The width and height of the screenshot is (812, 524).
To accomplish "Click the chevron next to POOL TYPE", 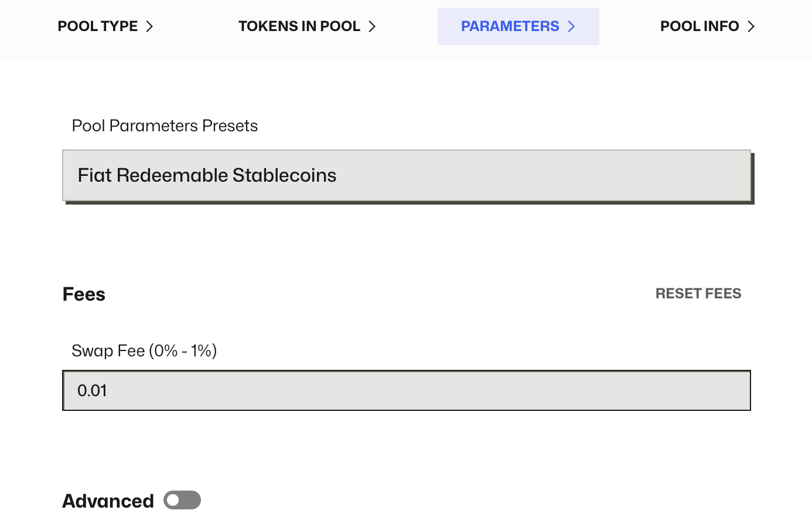I will 150,26.
